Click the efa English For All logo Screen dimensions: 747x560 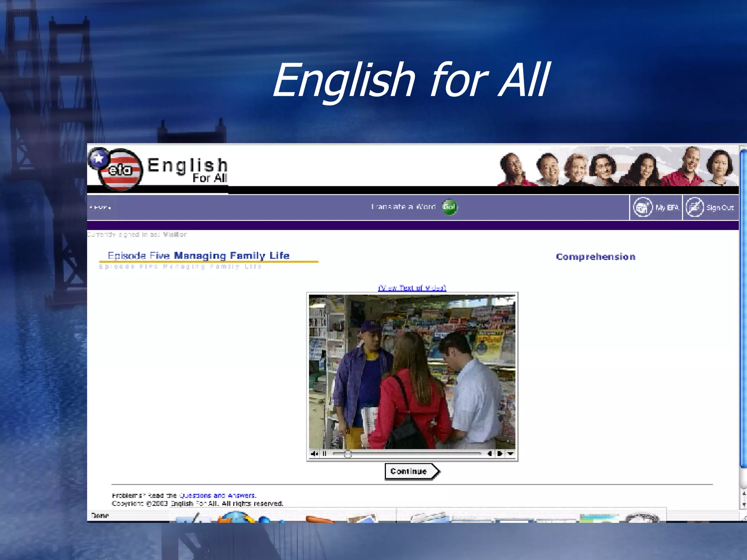[x=158, y=170]
